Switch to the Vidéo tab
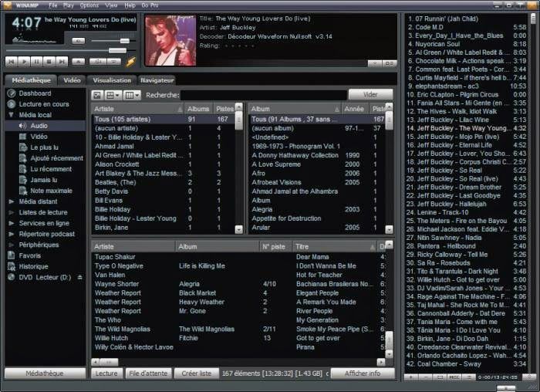The image size is (540, 392). [x=72, y=80]
